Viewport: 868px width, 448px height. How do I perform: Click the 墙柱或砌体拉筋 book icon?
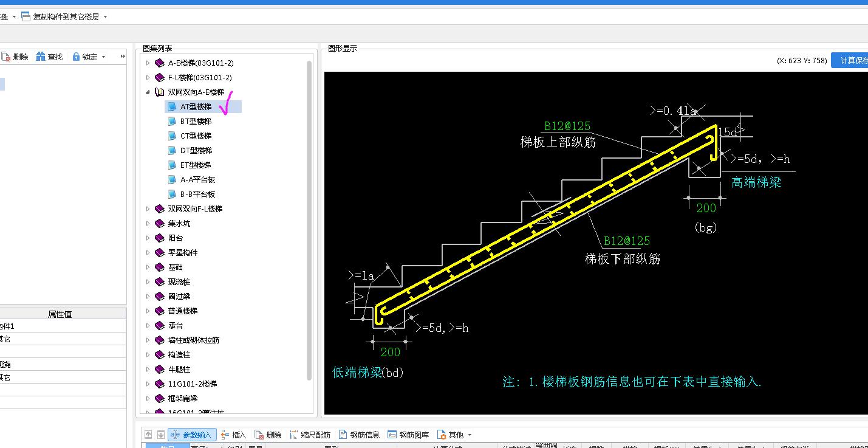click(x=160, y=340)
